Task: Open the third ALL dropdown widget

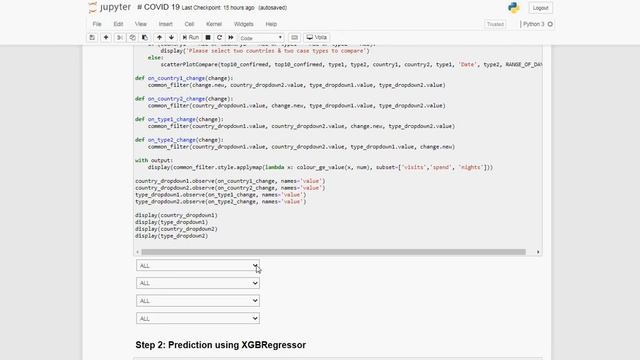Action: pos(198,301)
